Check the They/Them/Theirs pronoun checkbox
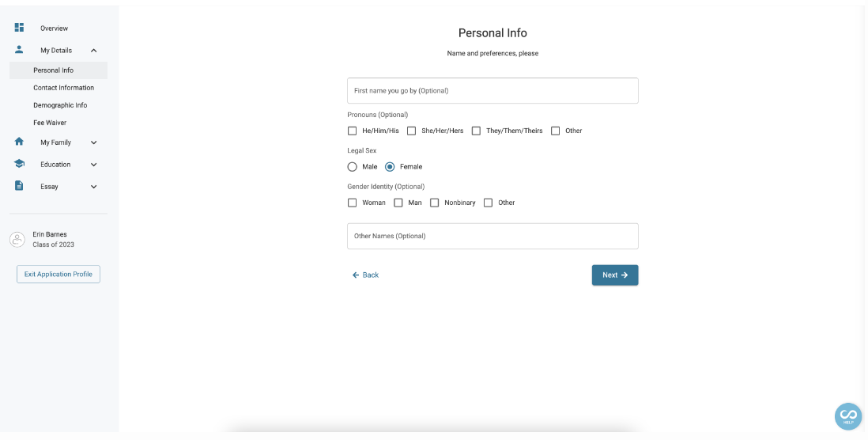Viewport: 868px width, 440px height. pyautogui.click(x=476, y=131)
